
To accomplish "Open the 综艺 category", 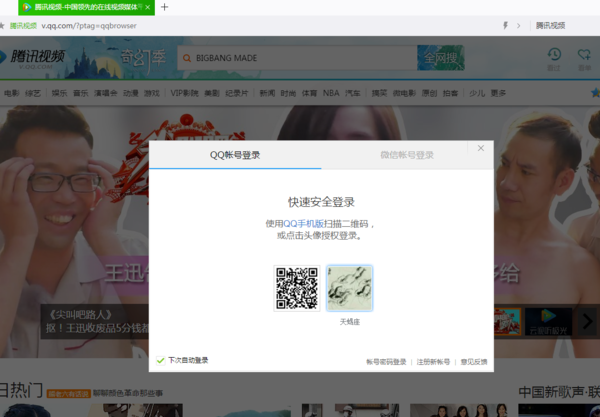I will [33, 93].
